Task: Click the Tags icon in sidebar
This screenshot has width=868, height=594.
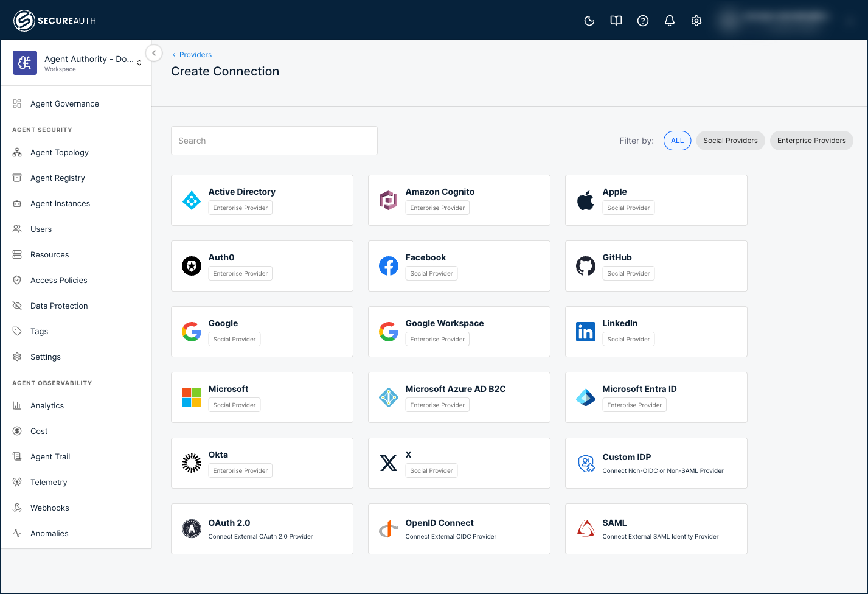Action: click(x=17, y=332)
